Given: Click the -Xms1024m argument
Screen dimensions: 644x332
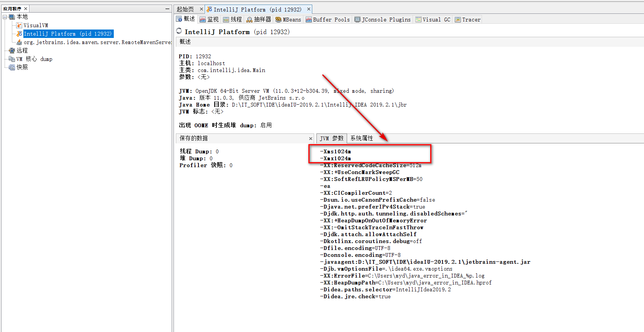Looking at the screenshot, I should pyautogui.click(x=336, y=151).
